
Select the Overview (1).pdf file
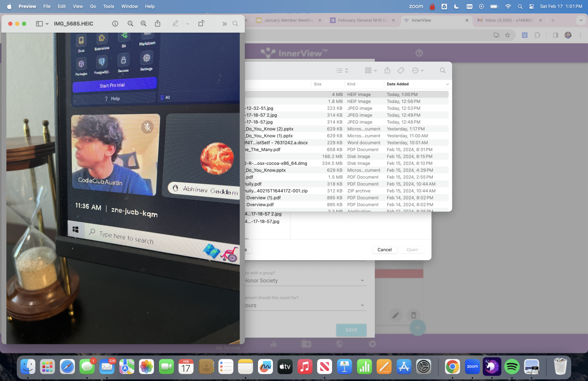[346, 198]
